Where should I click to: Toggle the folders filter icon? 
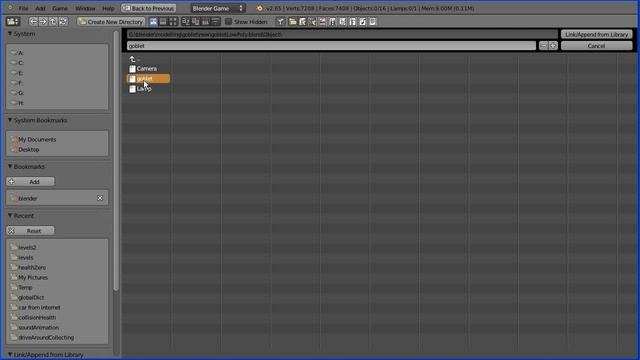293,22
